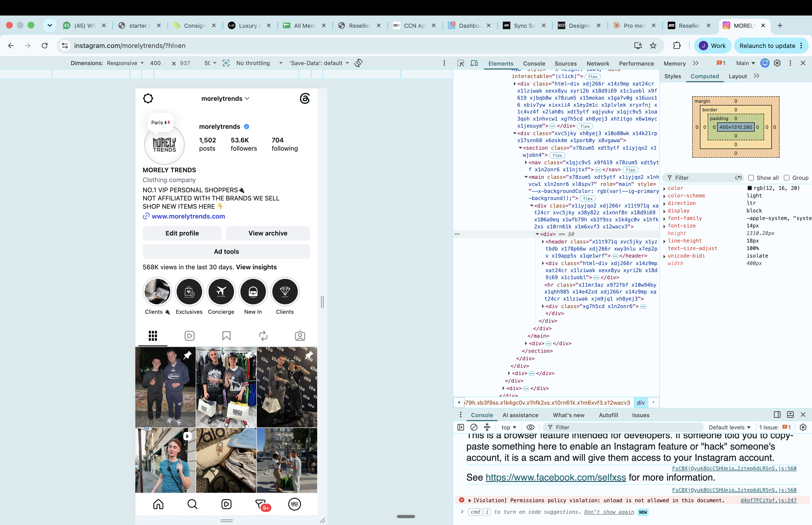
Task: Toggle regex filter button in Computed filter
Action: click(x=738, y=178)
